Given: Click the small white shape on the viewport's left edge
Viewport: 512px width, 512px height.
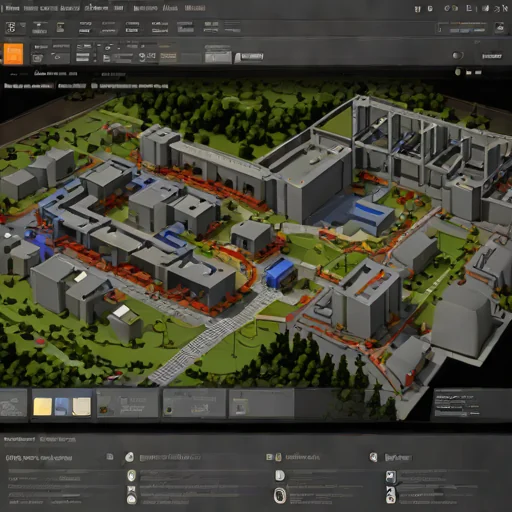Looking at the screenshot, I should tap(7, 236).
